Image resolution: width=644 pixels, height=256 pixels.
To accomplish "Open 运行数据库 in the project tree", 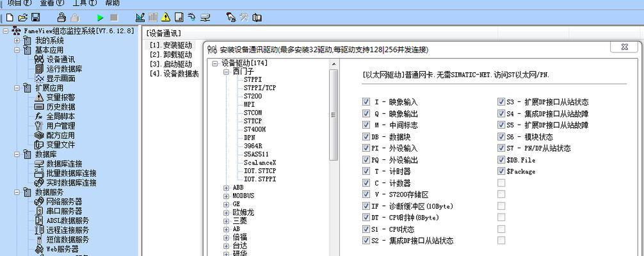I will [64, 69].
